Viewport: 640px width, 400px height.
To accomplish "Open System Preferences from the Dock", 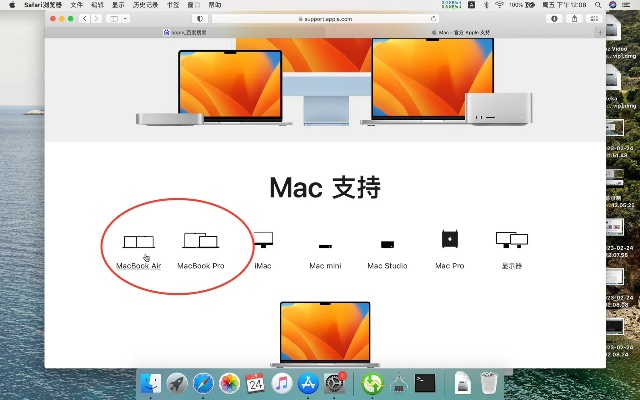I will click(x=333, y=383).
